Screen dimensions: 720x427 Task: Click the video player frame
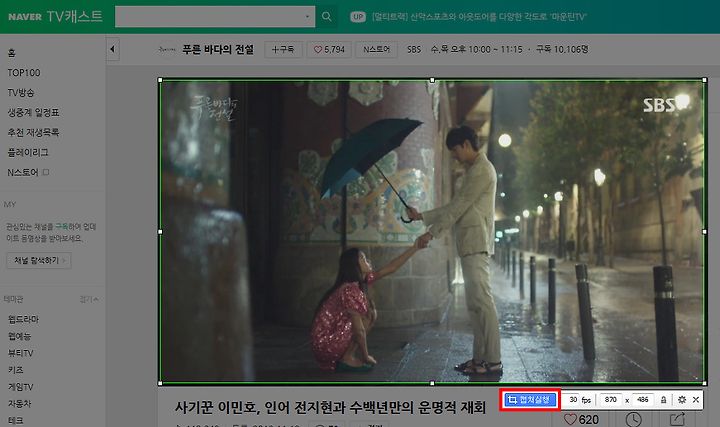tap(432, 231)
